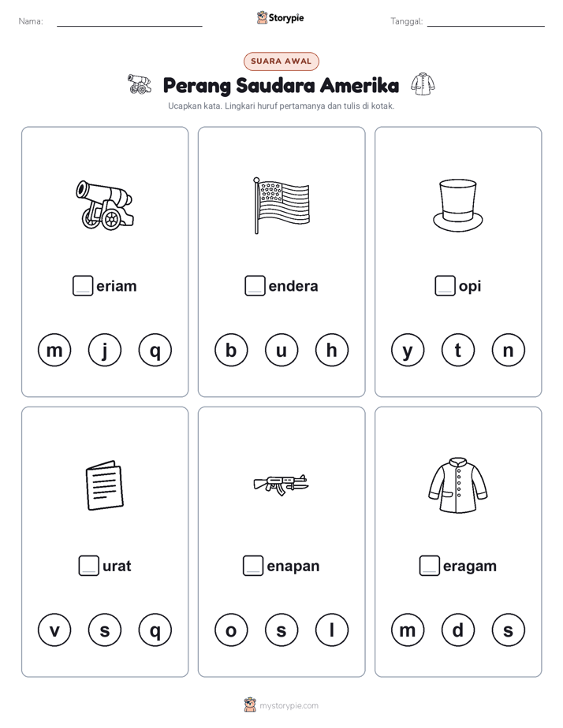
Task: Click the cannon picture above 'eriam'
Action: (x=105, y=205)
